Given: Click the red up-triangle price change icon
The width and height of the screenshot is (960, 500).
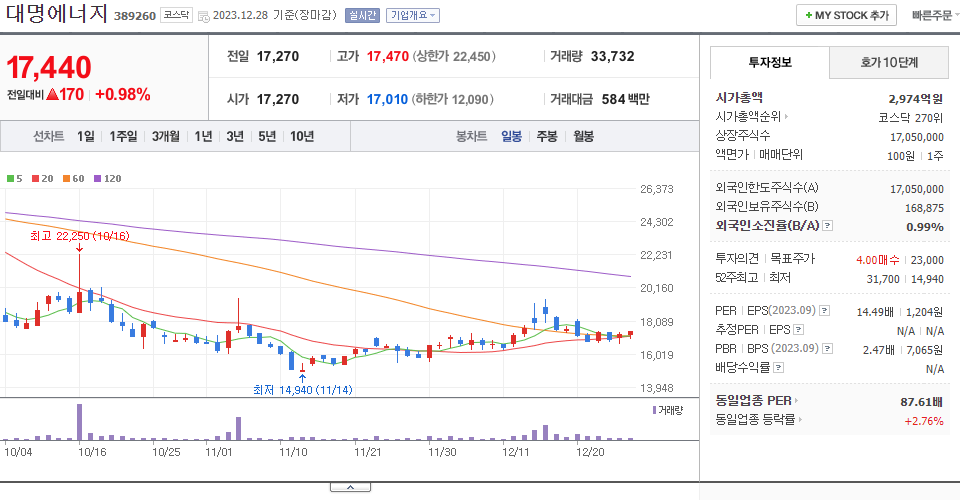Looking at the screenshot, I should [x=52, y=94].
